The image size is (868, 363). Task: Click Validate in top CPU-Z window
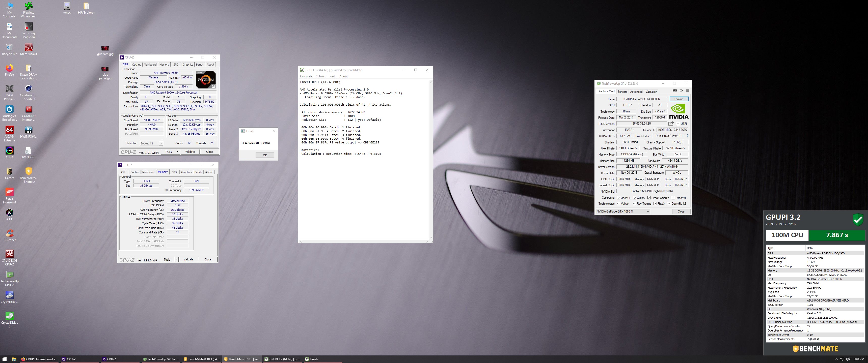click(190, 152)
